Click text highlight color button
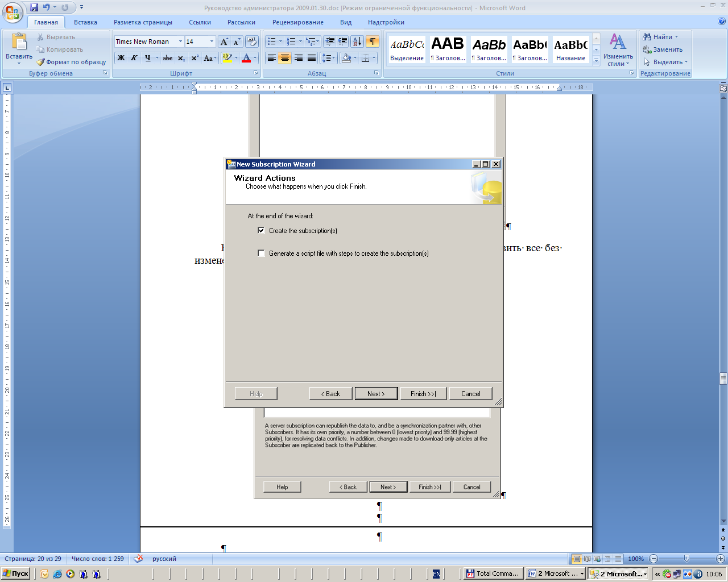This screenshot has height=582, width=728. [x=227, y=58]
